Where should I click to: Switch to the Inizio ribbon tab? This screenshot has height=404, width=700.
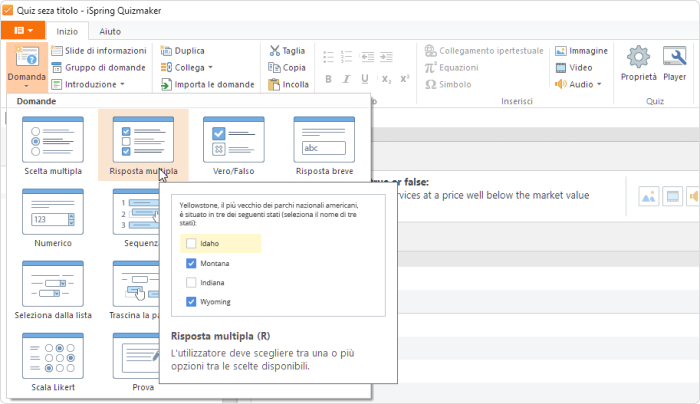(67, 31)
